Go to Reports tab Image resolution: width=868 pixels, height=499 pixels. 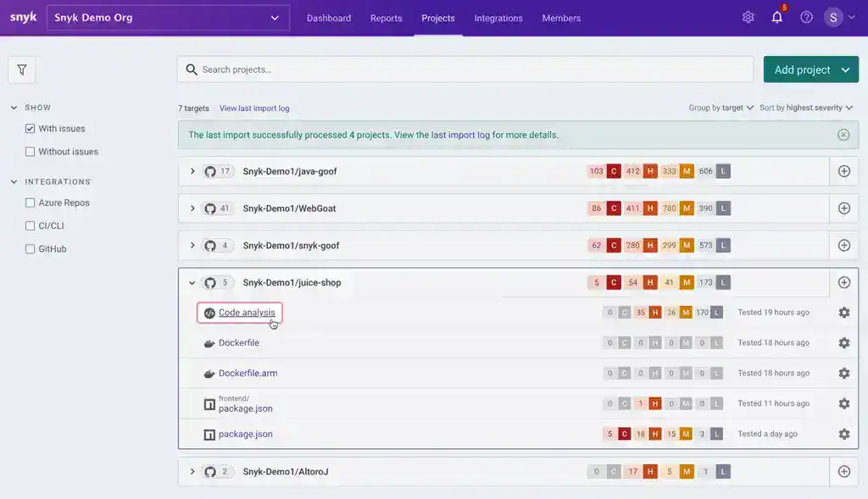[386, 19]
